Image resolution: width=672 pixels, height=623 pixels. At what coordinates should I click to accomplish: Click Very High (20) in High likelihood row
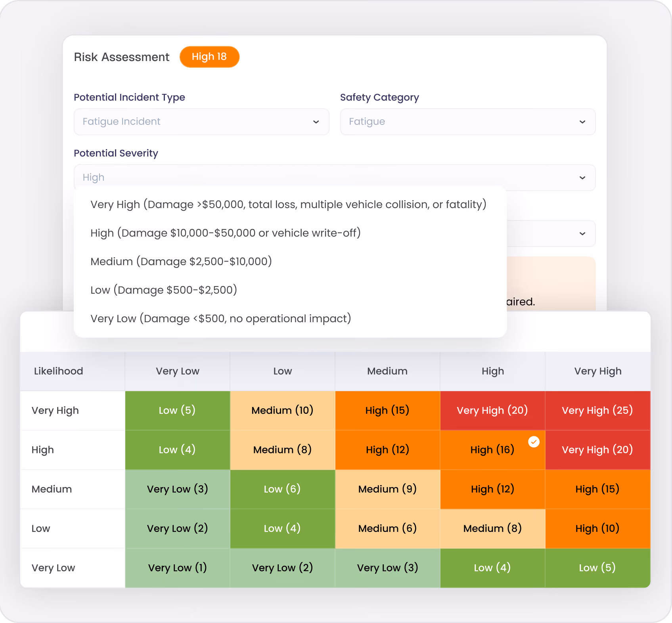(597, 450)
